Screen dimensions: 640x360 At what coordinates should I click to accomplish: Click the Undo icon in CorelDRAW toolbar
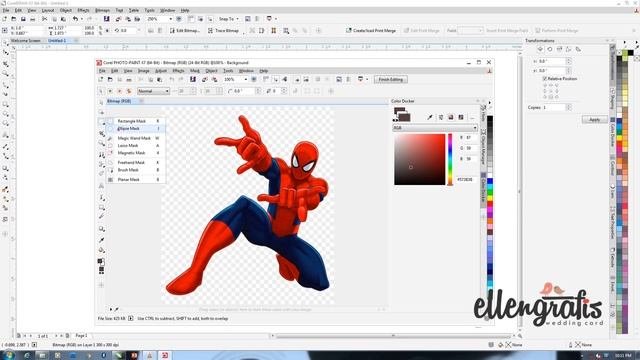(x=76, y=19)
